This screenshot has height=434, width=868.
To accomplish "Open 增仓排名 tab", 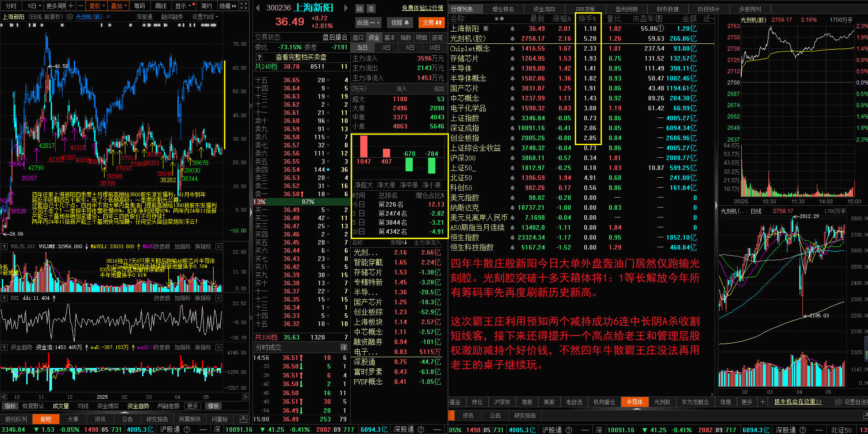I will (503, 9).
